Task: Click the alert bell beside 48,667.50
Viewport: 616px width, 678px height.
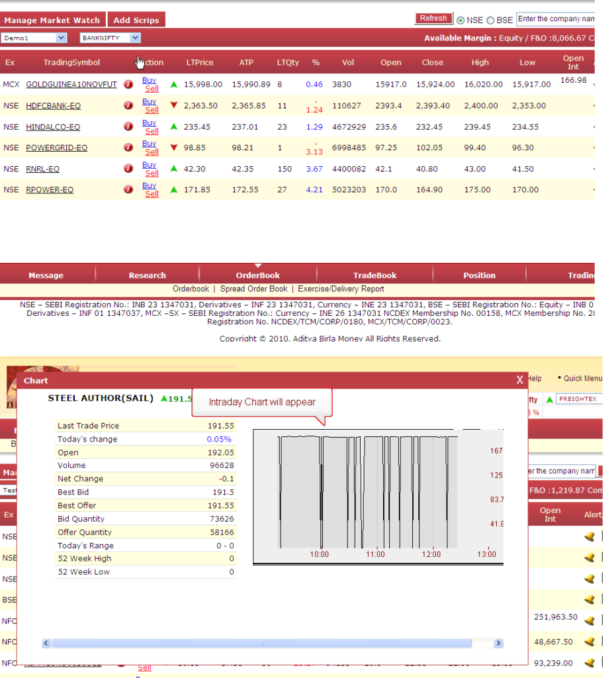Action: [588, 642]
